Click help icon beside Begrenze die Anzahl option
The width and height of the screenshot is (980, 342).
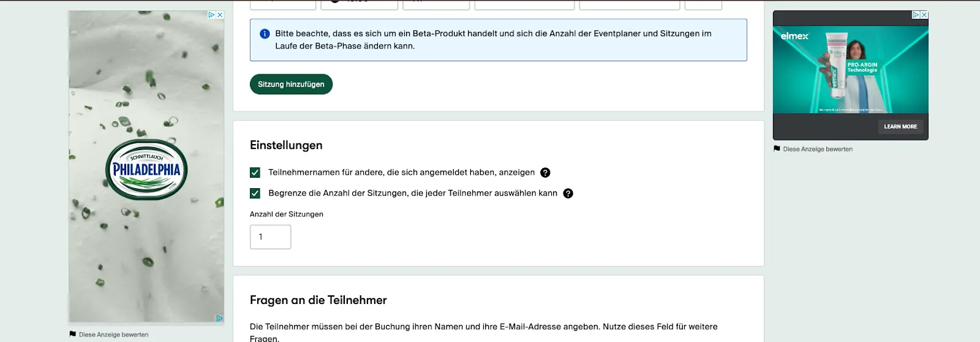click(568, 194)
